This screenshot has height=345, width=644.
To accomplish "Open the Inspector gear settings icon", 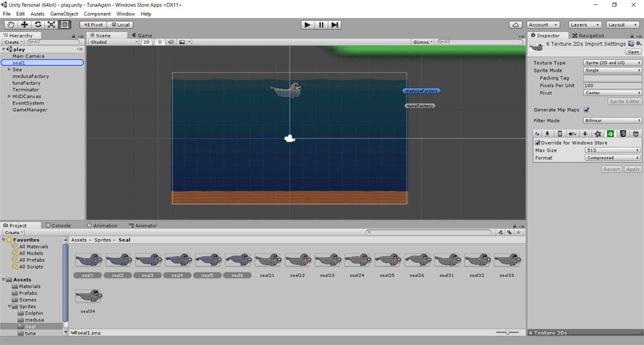I will (x=638, y=43).
